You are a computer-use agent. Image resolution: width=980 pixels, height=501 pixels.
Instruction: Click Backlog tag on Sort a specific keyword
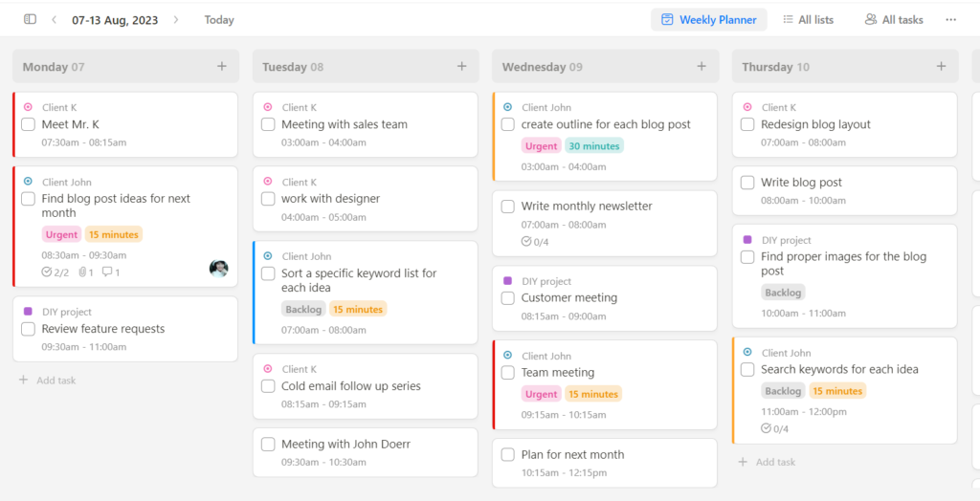(303, 309)
